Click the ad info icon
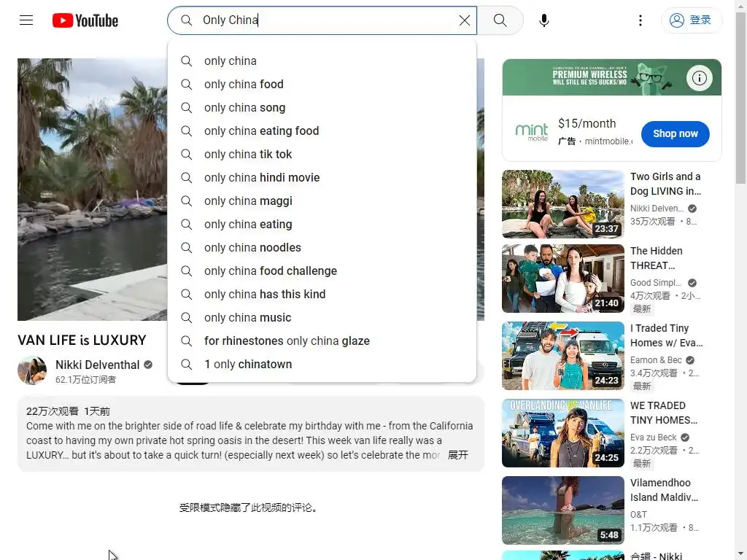747x560 pixels. coord(700,77)
